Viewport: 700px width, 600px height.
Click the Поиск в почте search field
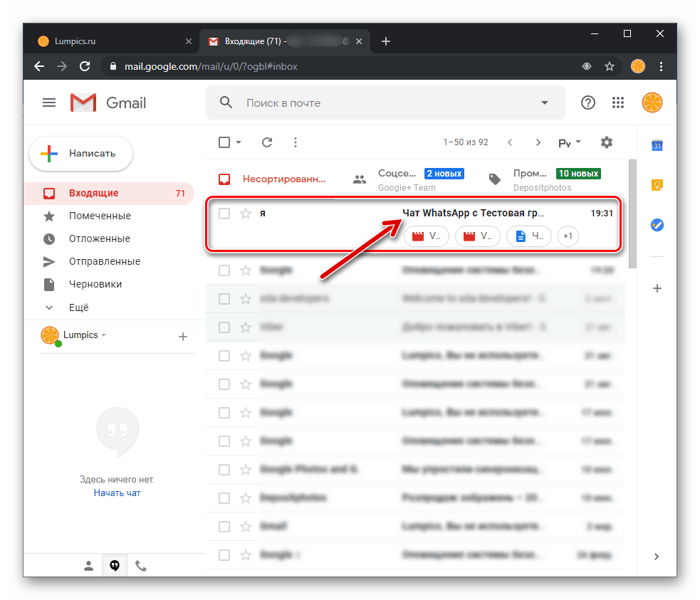point(385,102)
